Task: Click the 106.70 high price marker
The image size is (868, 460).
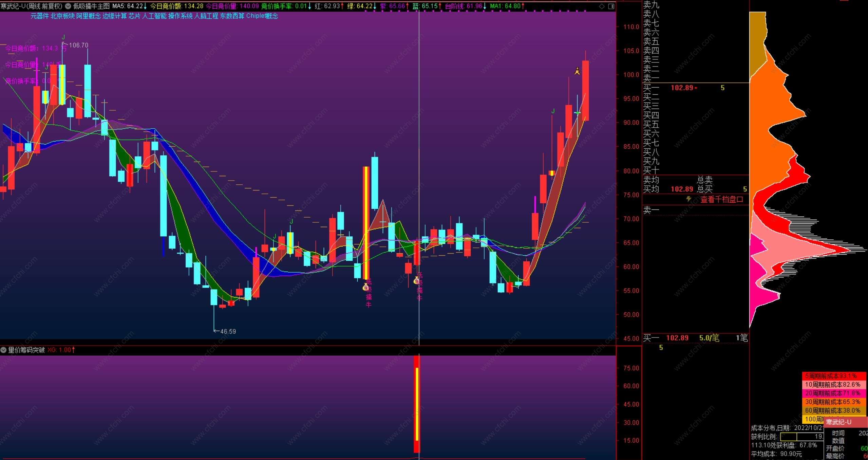Action: point(78,45)
